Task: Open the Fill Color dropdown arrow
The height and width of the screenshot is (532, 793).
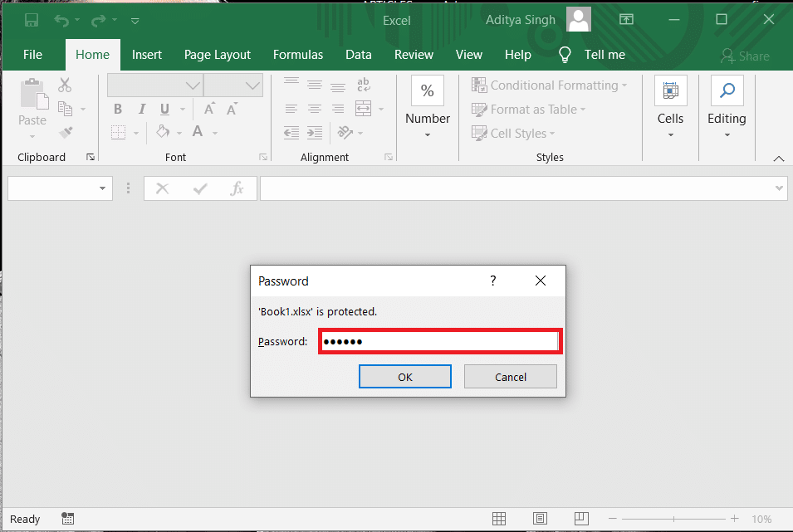Action: 178,131
